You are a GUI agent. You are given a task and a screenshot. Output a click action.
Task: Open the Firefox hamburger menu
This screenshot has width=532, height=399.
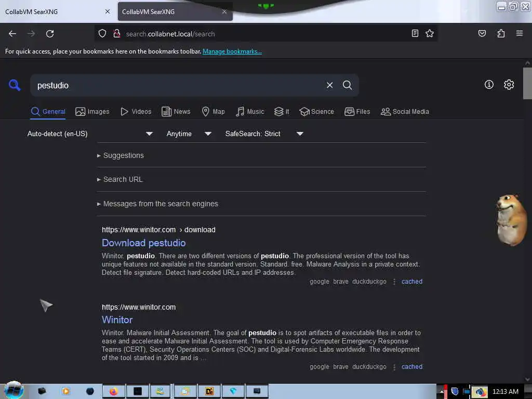coord(519,33)
